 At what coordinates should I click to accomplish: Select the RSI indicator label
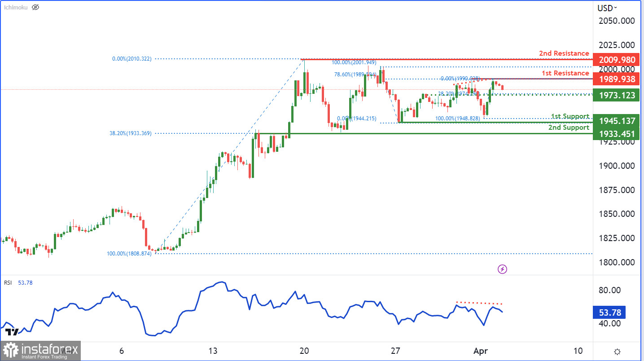9,283
